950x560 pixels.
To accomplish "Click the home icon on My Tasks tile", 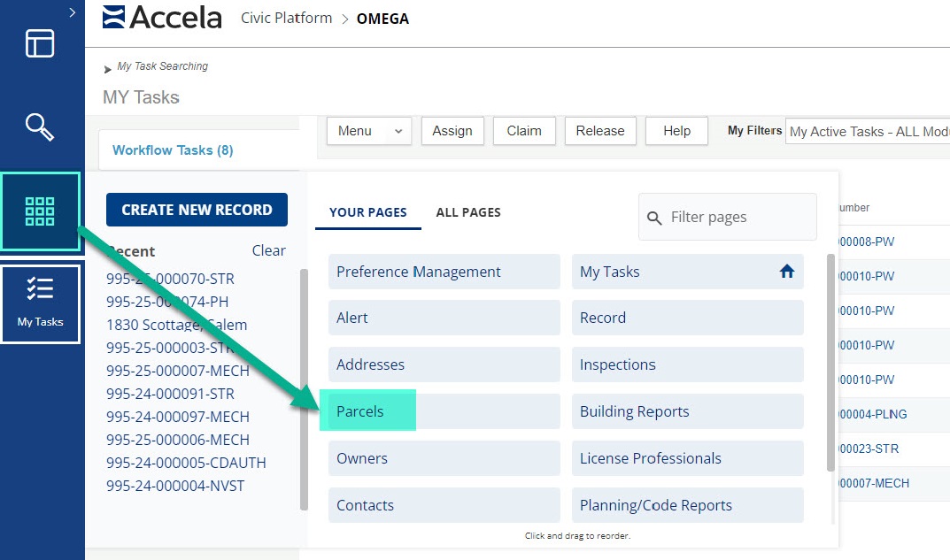I will (786, 272).
